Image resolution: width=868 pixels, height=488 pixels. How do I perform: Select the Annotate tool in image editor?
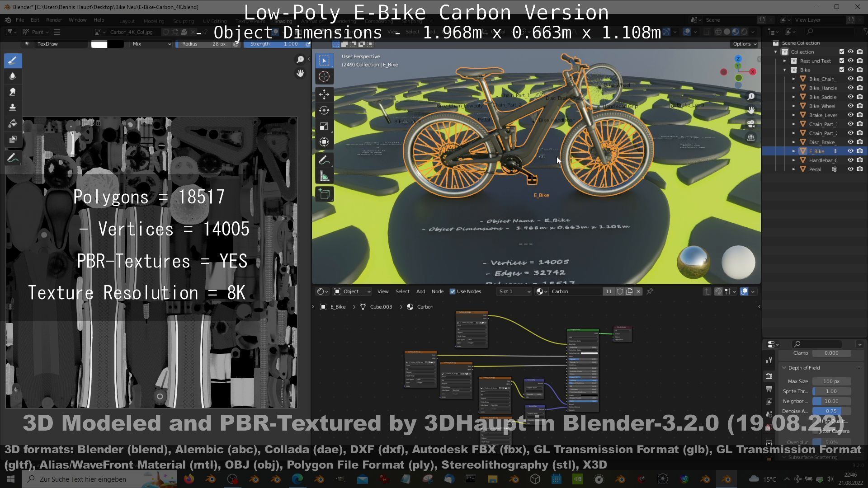13,158
